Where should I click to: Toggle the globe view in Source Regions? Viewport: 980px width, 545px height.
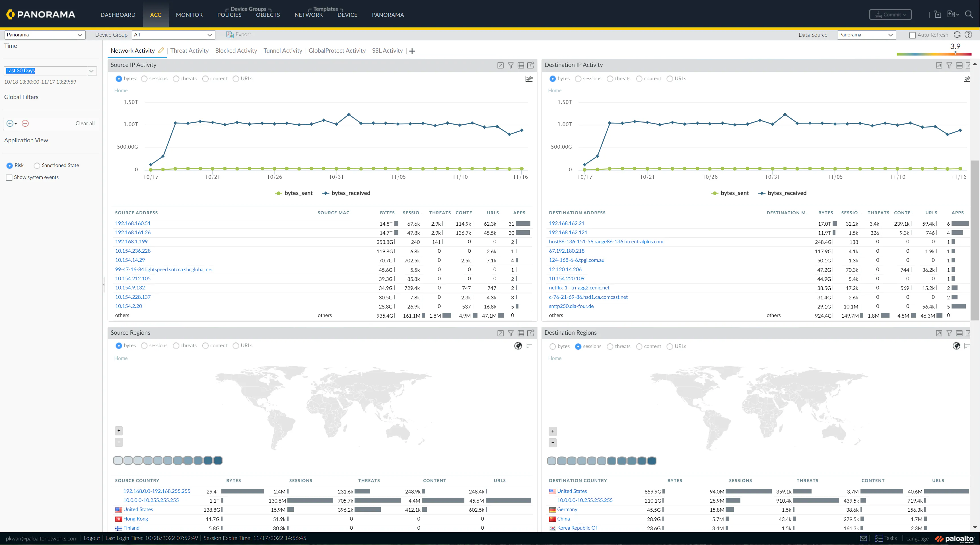pyautogui.click(x=518, y=346)
